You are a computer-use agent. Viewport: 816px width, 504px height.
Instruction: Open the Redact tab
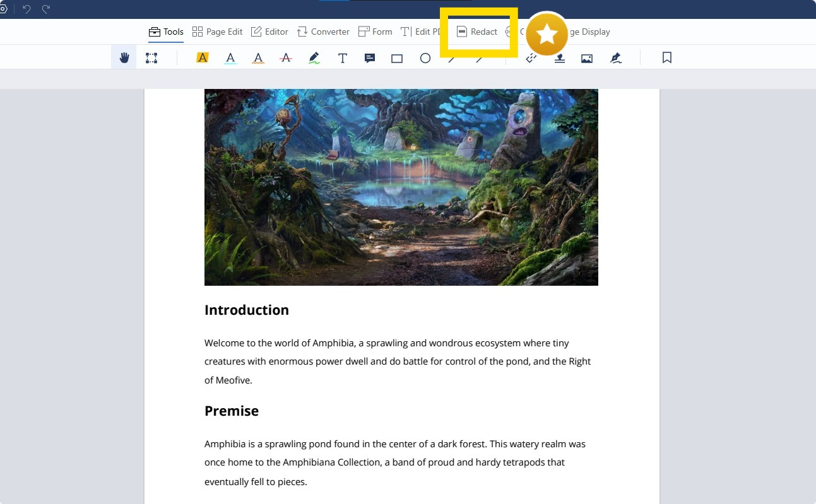pos(477,32)
